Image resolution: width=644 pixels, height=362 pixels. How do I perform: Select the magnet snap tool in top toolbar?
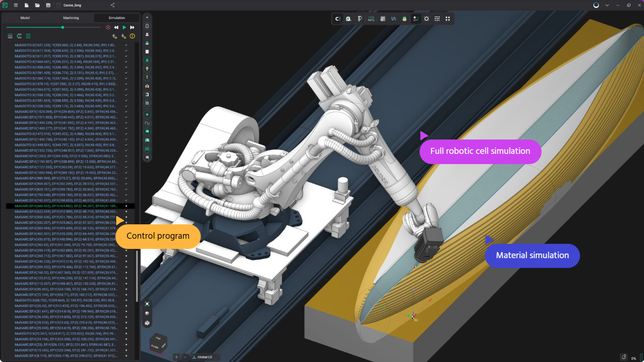pyautogui.click(x=338, y=19)
